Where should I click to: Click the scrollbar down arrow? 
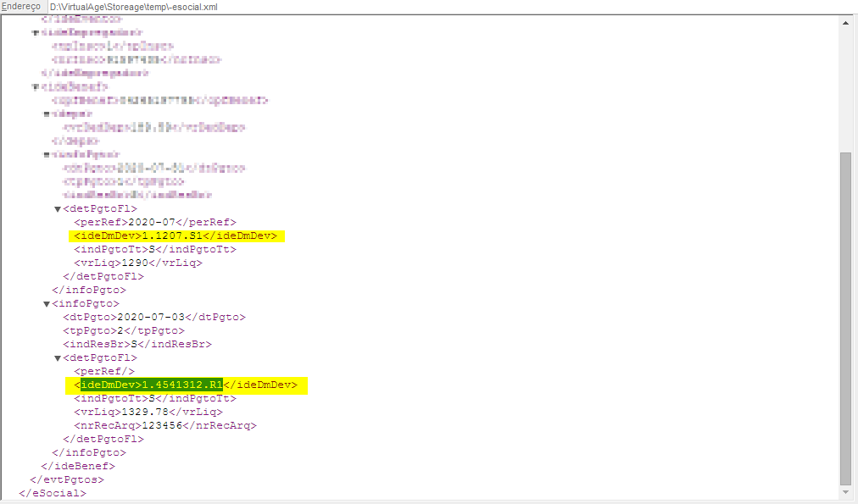coord(845,492)
